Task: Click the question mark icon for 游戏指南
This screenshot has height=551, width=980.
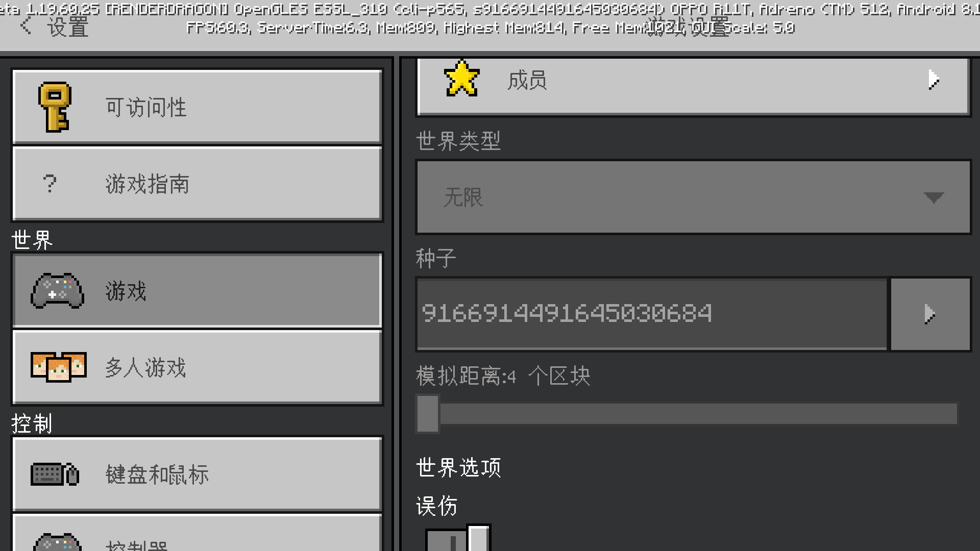Action: click(50, 183)
